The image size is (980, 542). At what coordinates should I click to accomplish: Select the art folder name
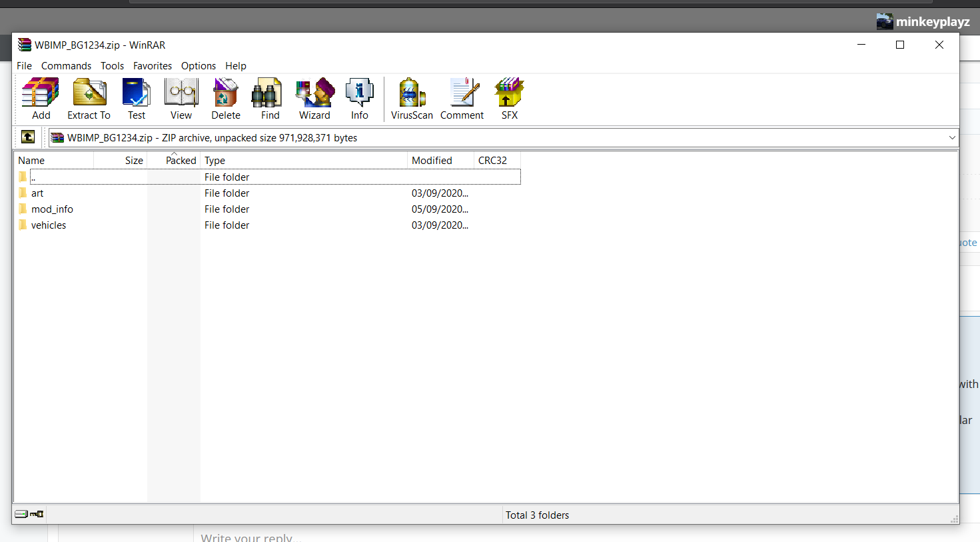(x=37, y=193)
